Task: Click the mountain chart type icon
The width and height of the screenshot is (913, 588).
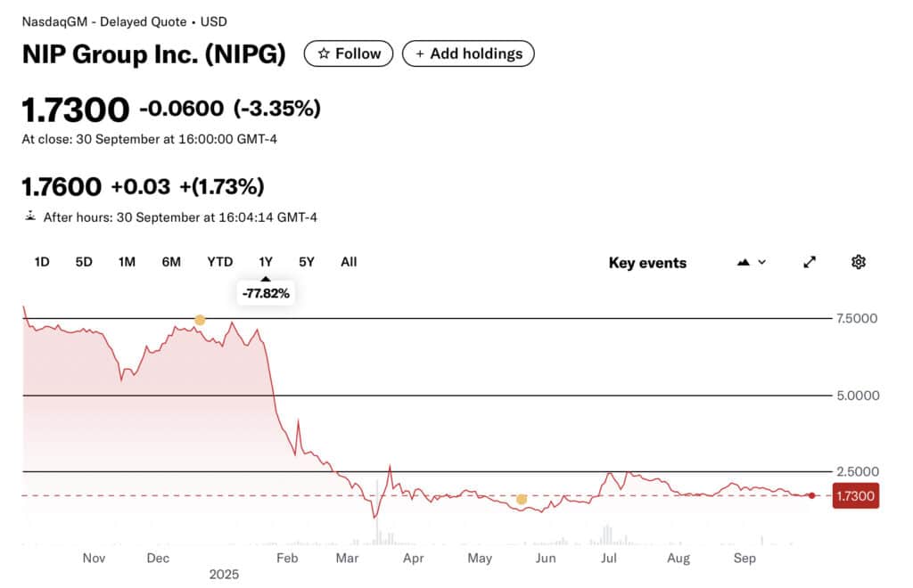Action: (x=744, y=262)
